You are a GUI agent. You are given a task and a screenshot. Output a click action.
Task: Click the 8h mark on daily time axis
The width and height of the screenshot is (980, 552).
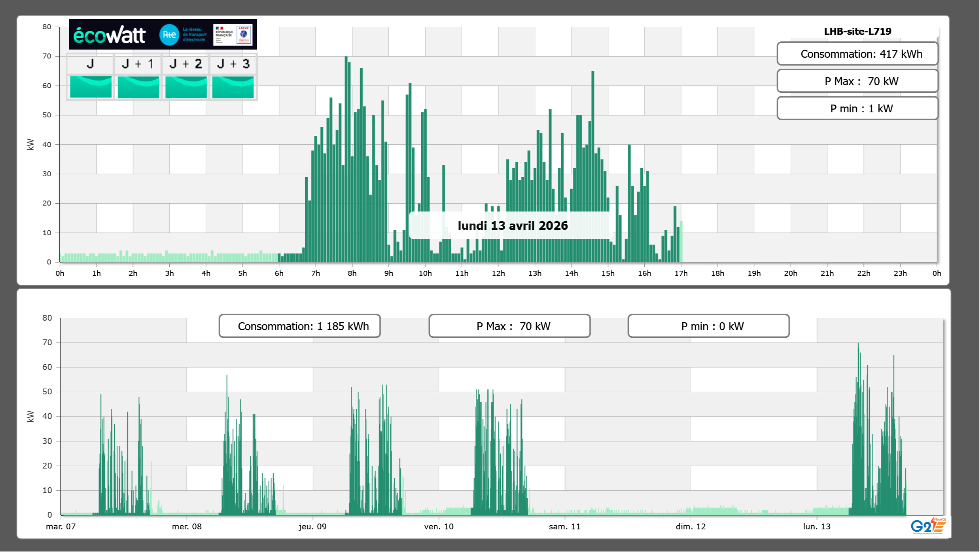(x=352, y=273)
